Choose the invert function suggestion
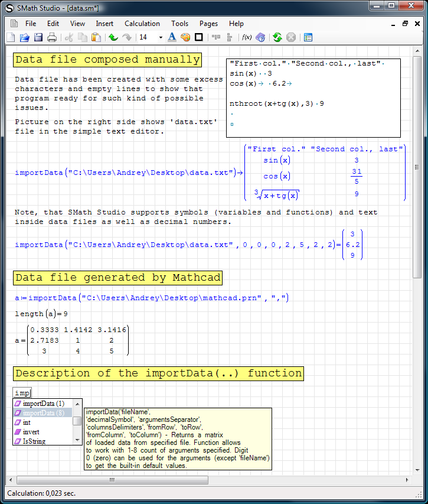The width and height of the screenshot is (428, 504). [x=31, y=432]
